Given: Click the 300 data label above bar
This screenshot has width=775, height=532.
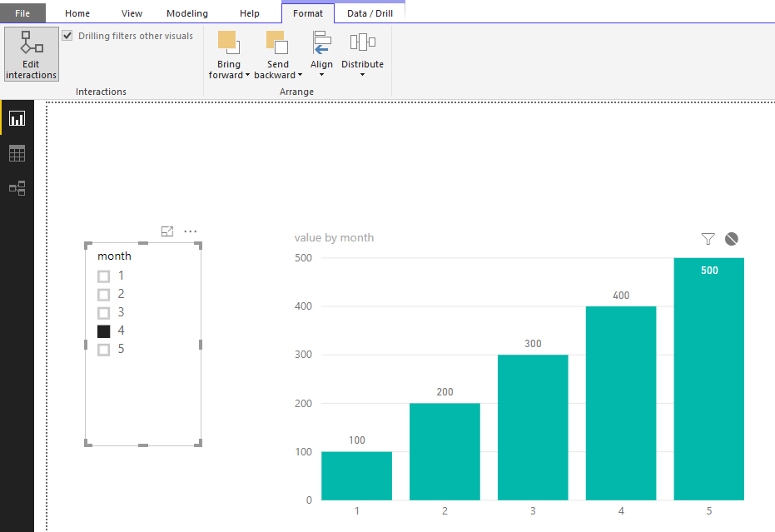Looking at the screenshot, I should (x=533, y=344).
